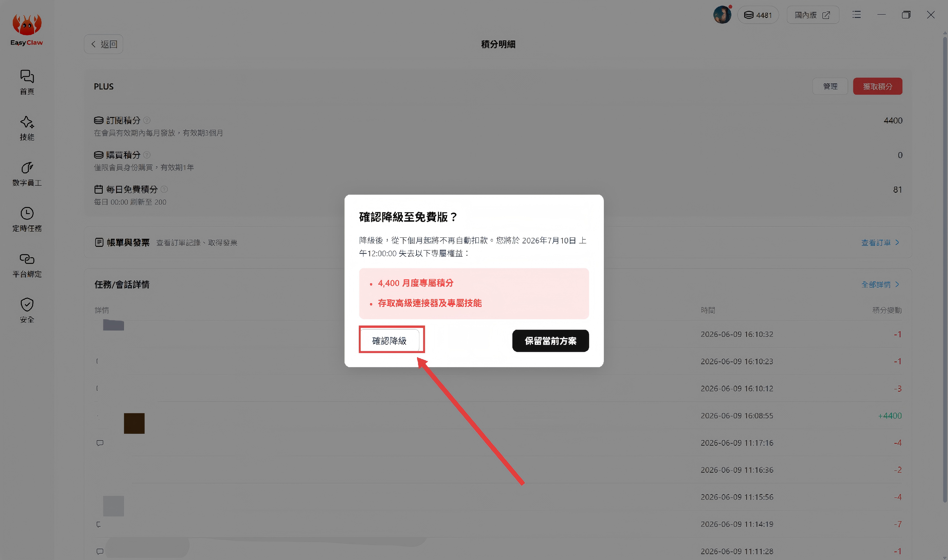Open the 安全 security shield icon
Image resolution: width=948 pixels, height=560 pixels.
[x=27, y=311]
